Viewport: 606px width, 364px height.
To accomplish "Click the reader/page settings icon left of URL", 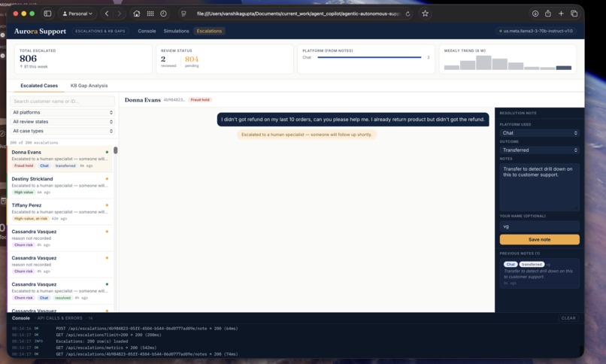I will point(183,14).
